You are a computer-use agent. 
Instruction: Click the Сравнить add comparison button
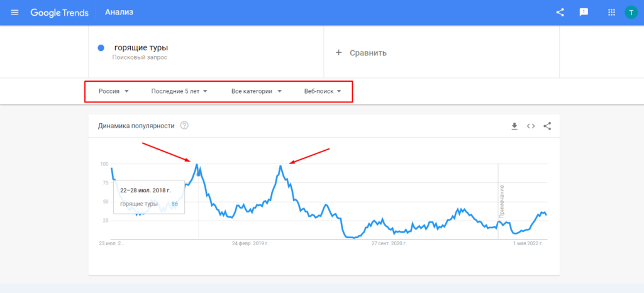(361, 53)
